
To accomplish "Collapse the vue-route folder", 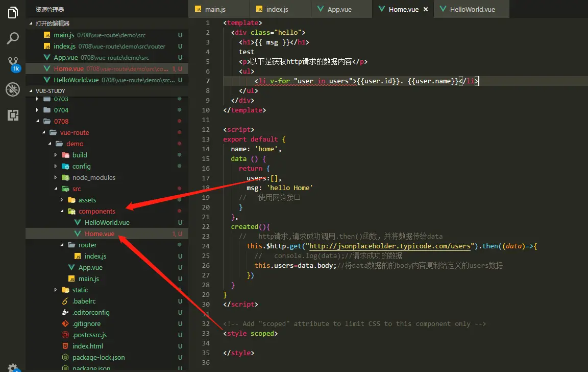I will tap(107, 132).
